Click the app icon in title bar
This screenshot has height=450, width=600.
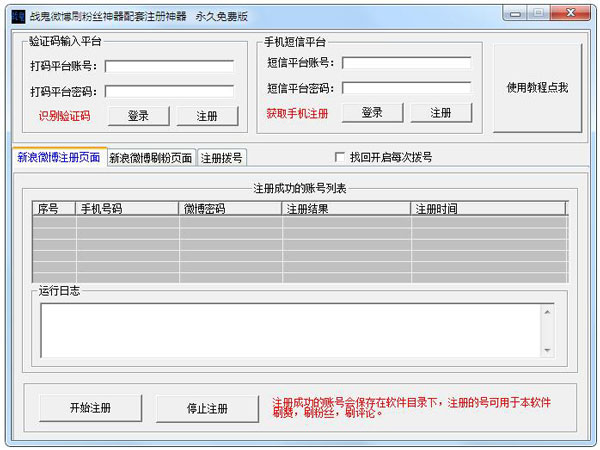coord(18,16)
